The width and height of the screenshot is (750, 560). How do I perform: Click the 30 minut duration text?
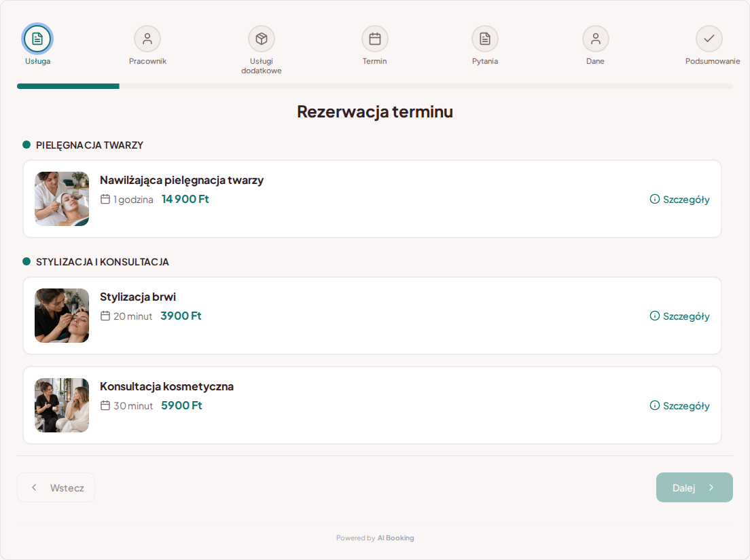click(133, 406)
